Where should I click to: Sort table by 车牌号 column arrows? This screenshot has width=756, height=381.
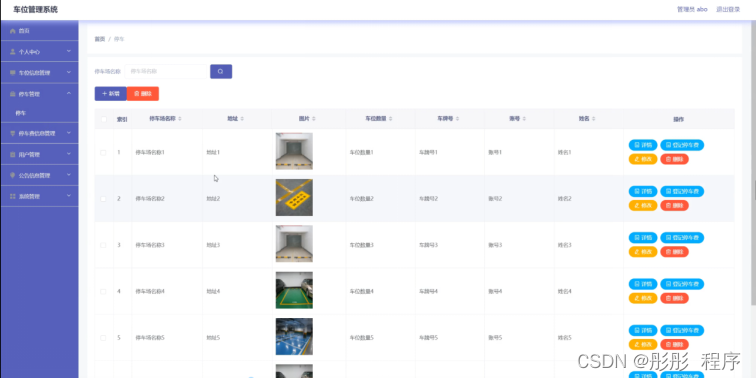click(x=458, y=119)
